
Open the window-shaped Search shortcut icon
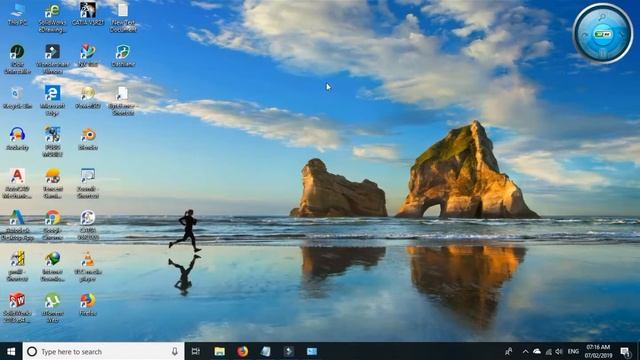click(88, 184)
